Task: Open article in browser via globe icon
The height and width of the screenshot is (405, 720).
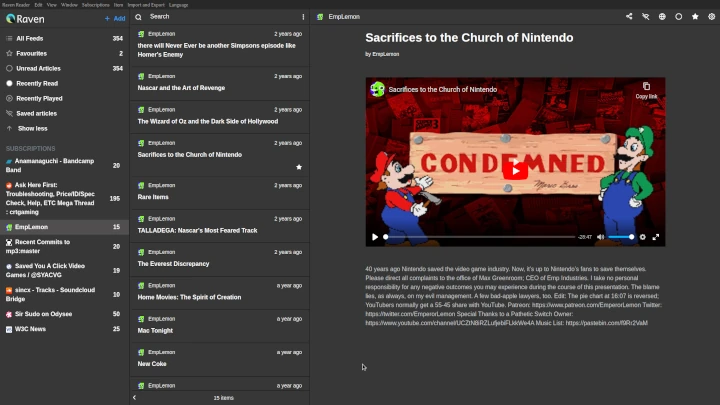Action: tap(662, 17)
